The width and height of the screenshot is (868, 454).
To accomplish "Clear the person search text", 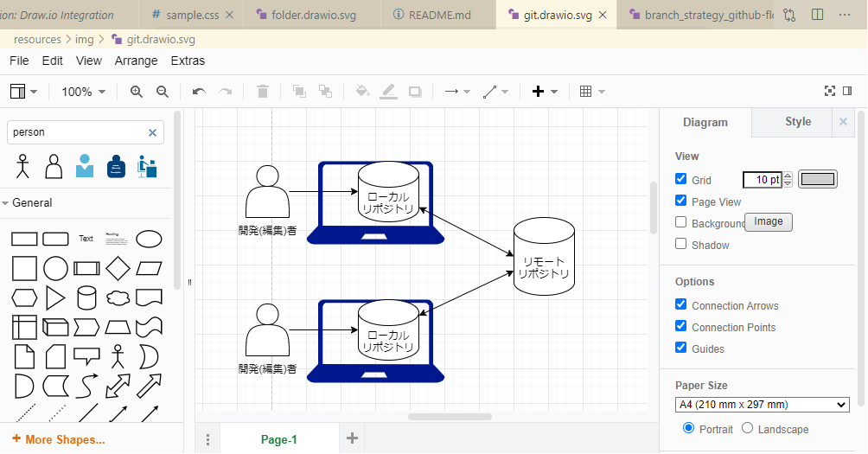I will click(x=152, y=132).
